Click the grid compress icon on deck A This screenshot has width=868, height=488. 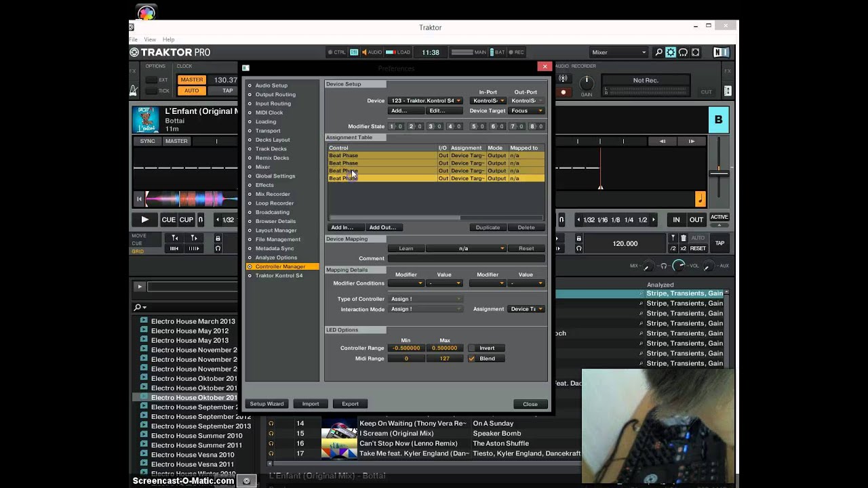point(175,248)
